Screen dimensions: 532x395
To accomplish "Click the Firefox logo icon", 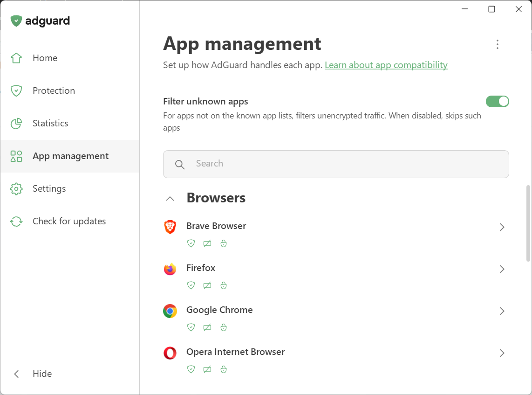I will tap(170, 269).
